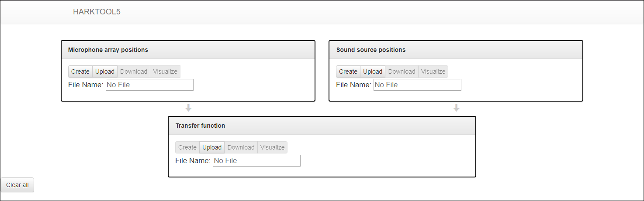The height and width of the screenshot is (201, 644).
Task: Download the transfer function file
Action: (x=241, y=147)
